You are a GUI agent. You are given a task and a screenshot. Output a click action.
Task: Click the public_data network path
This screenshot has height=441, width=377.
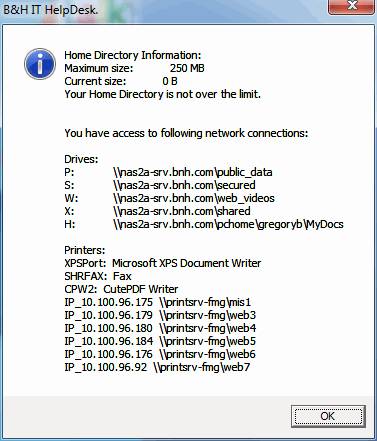(x=193, y=172)
